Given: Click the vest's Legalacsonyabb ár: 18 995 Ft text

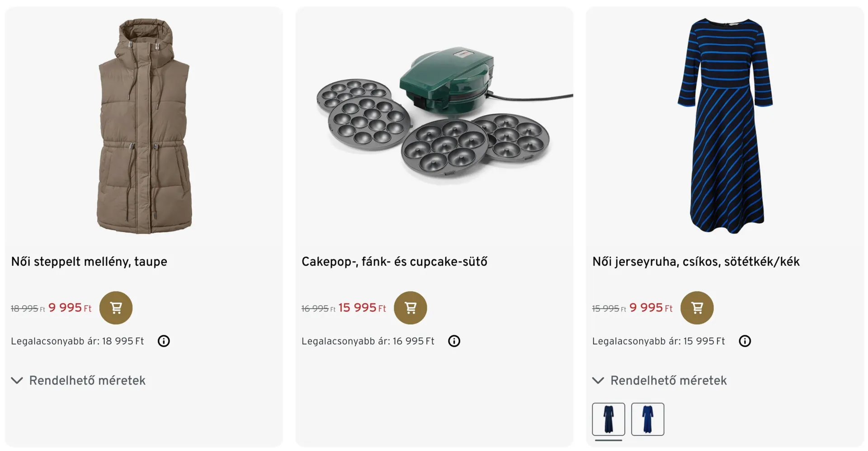Looking at the screenshot, I should (x=77, y=342).
